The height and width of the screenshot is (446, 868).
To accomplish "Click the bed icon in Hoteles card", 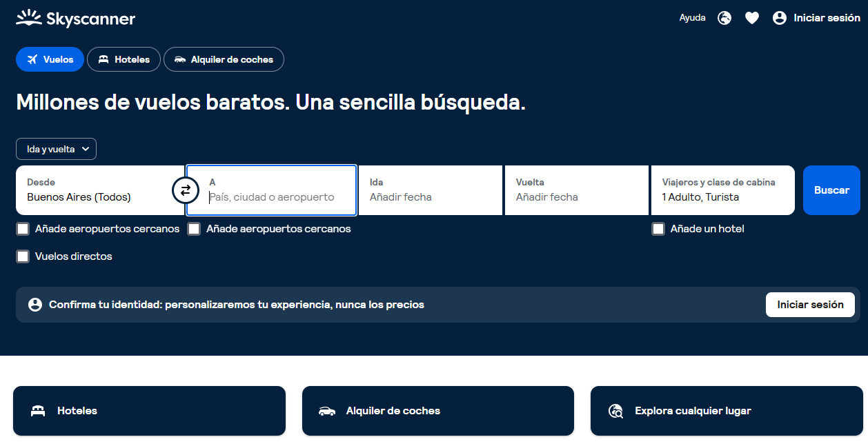I will pyautogui.click(x=38, y=411).
